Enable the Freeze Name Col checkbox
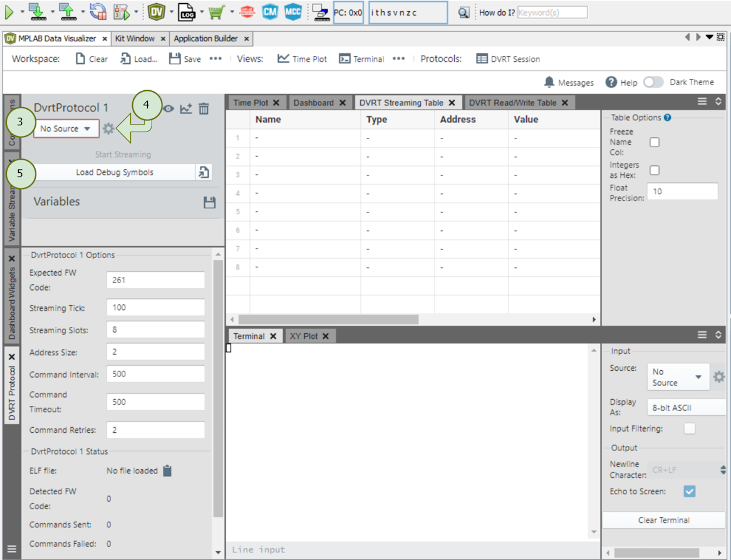731x560 pixels. pos(655,142)
